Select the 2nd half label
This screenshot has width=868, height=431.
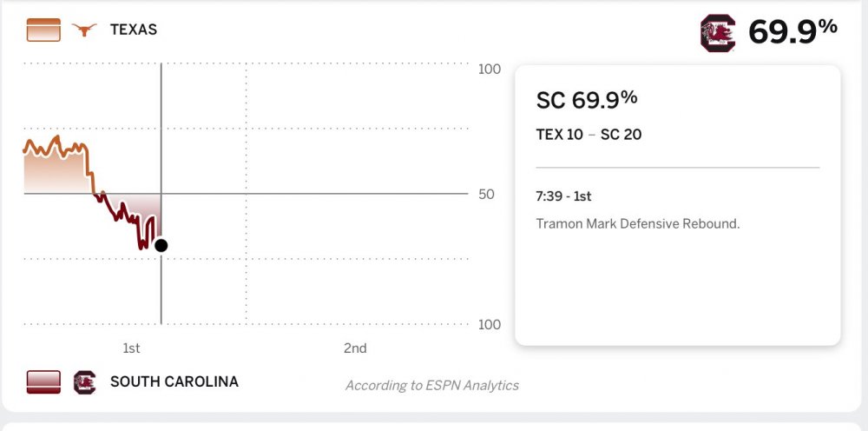(355, 348)
